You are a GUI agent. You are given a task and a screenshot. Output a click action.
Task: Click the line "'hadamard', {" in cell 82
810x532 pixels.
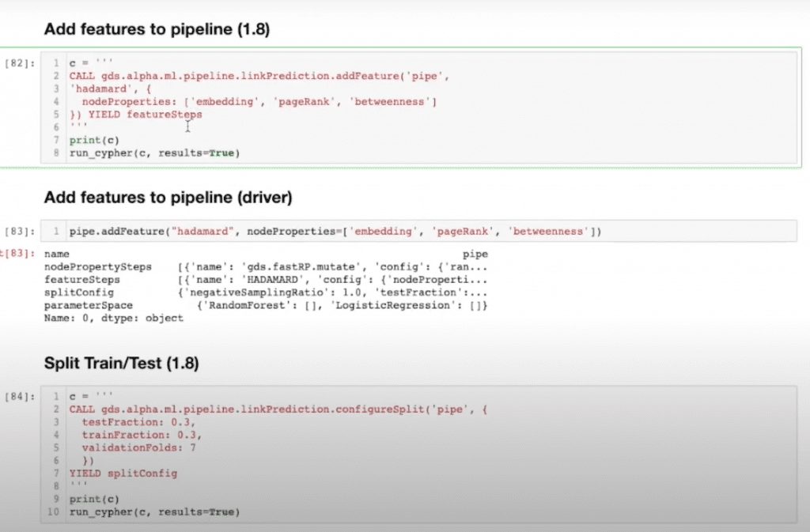coord(110,89)
